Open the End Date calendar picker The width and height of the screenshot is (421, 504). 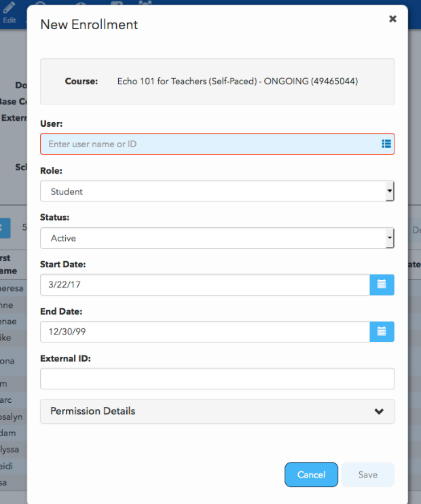click(x=382, y=332)
